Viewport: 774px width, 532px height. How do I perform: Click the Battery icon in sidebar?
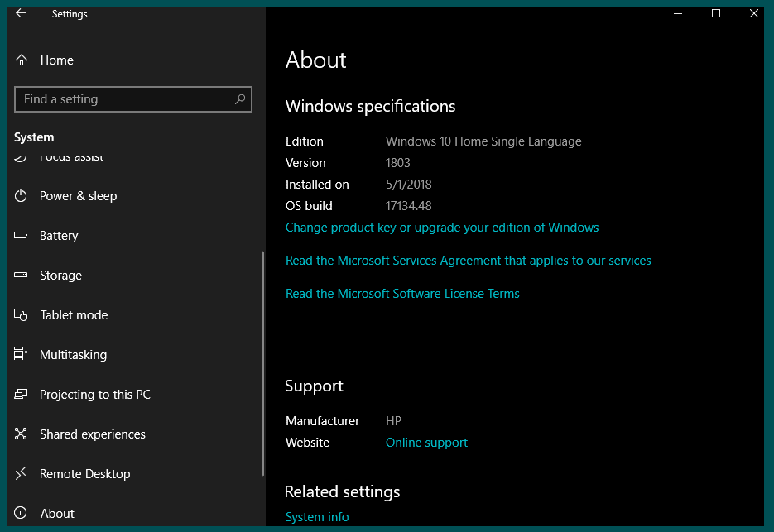[21, 235]
